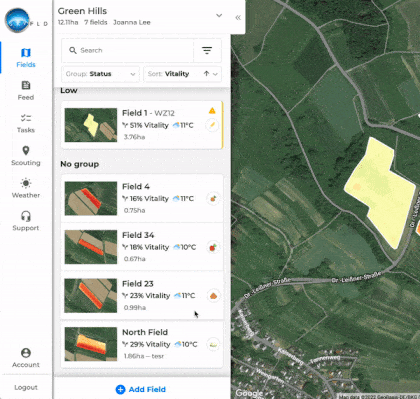Open North Field thumbnail image
Image resolution: width=420 pixels, height=399 pixels.
pyautogui.click(x=91, y=344)
